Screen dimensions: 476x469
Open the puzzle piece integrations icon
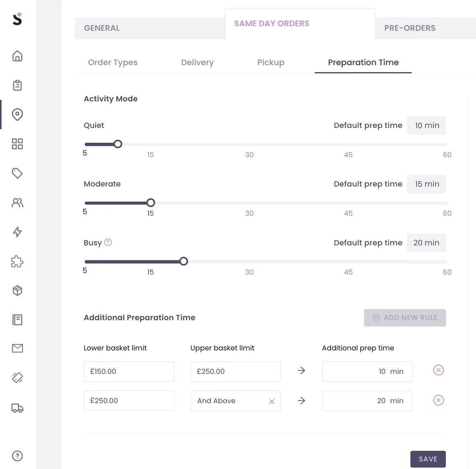(17, 261)
